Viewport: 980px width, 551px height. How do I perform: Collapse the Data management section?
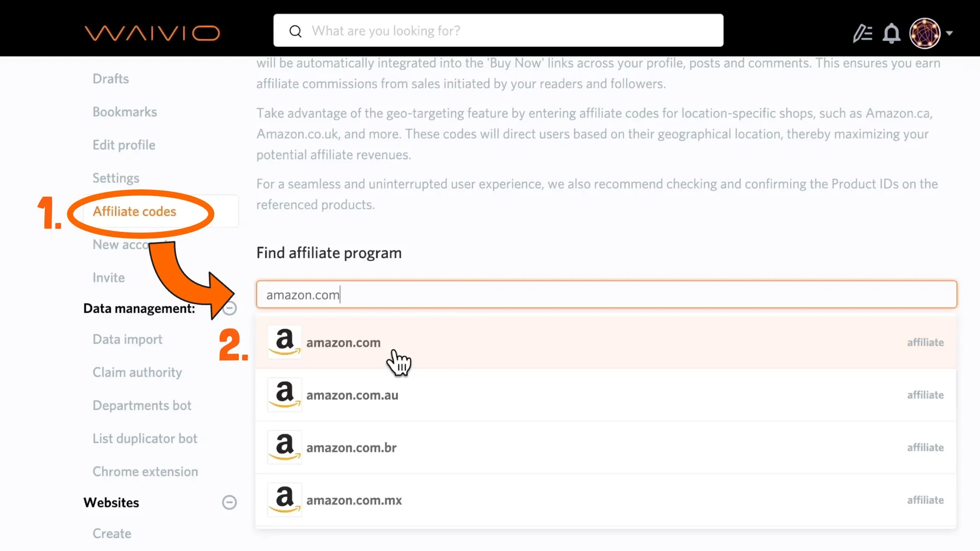tap(230, 308)
